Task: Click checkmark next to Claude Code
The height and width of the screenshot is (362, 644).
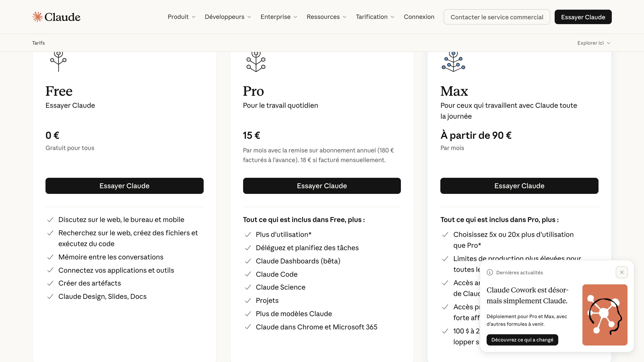Action: (248, 274)
